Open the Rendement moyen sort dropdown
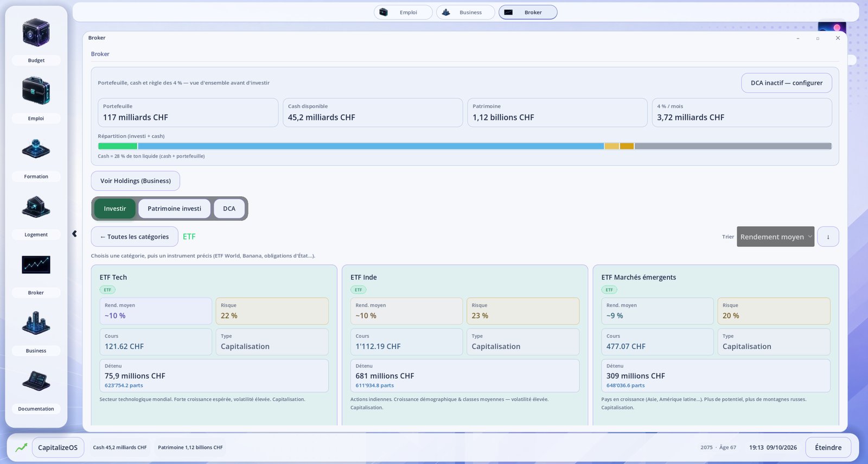Image resolution: width=868 pixels, height=464 pixels. coord(775,237)
